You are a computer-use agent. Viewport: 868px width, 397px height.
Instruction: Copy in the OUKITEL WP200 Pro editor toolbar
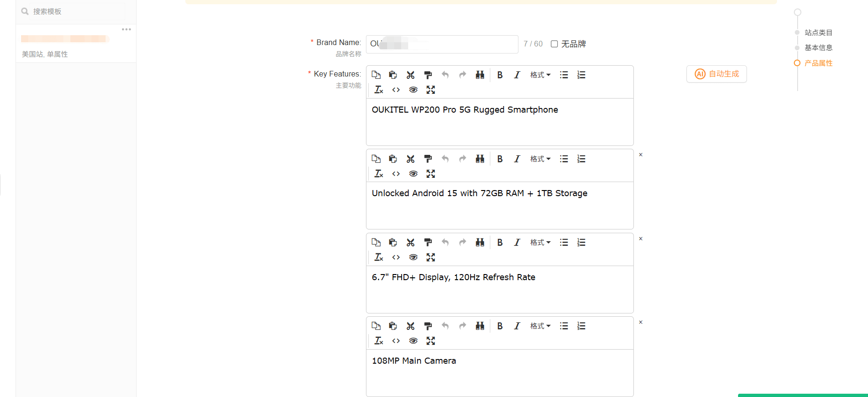point(376,75)
